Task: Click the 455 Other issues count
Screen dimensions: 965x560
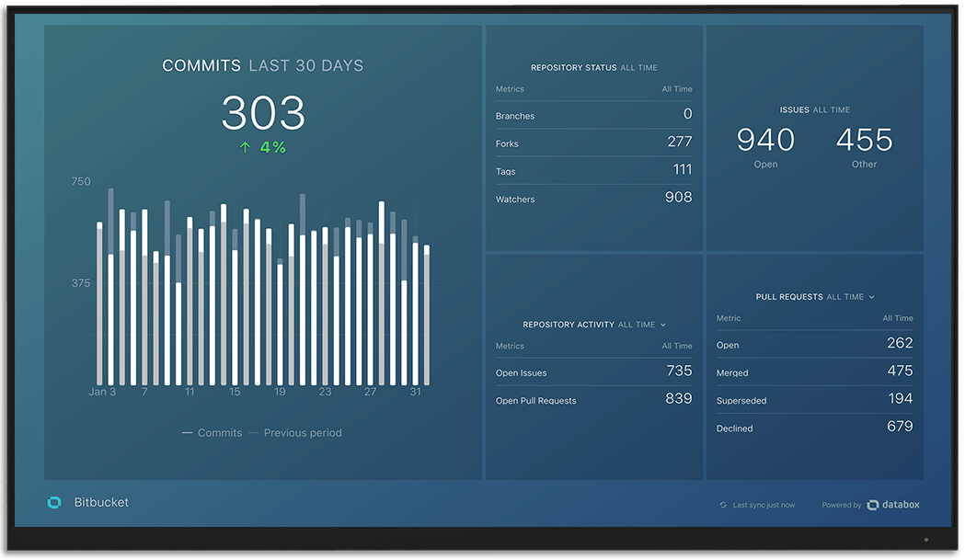Action: [864, 141]
